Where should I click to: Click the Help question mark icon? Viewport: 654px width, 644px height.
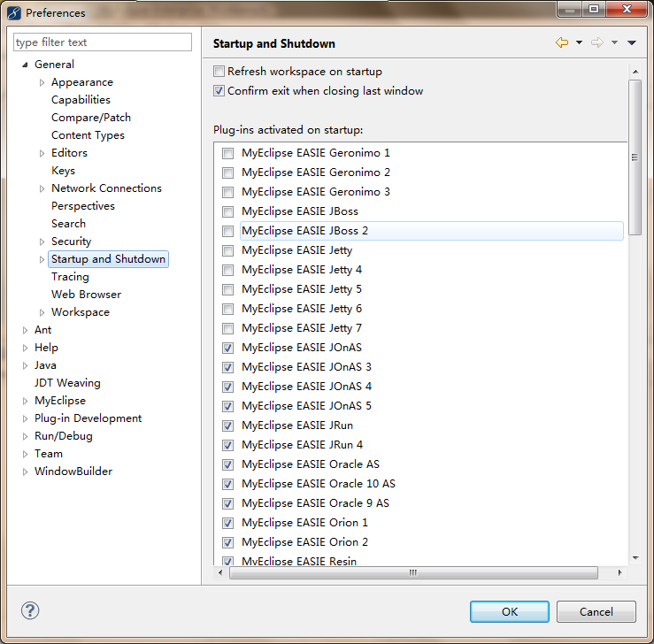point(30,610)
